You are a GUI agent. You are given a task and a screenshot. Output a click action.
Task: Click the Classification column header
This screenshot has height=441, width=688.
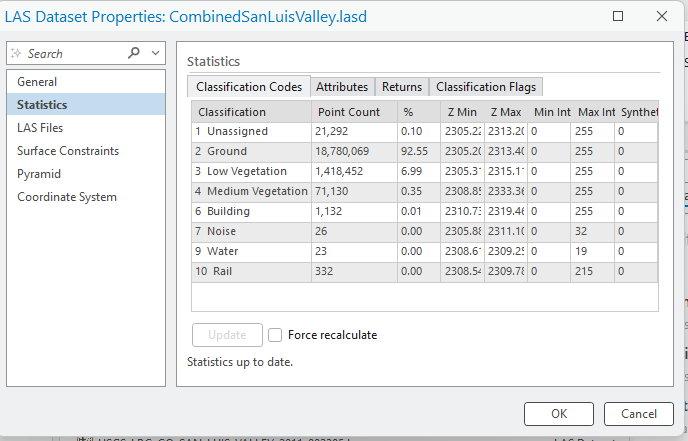232,112
